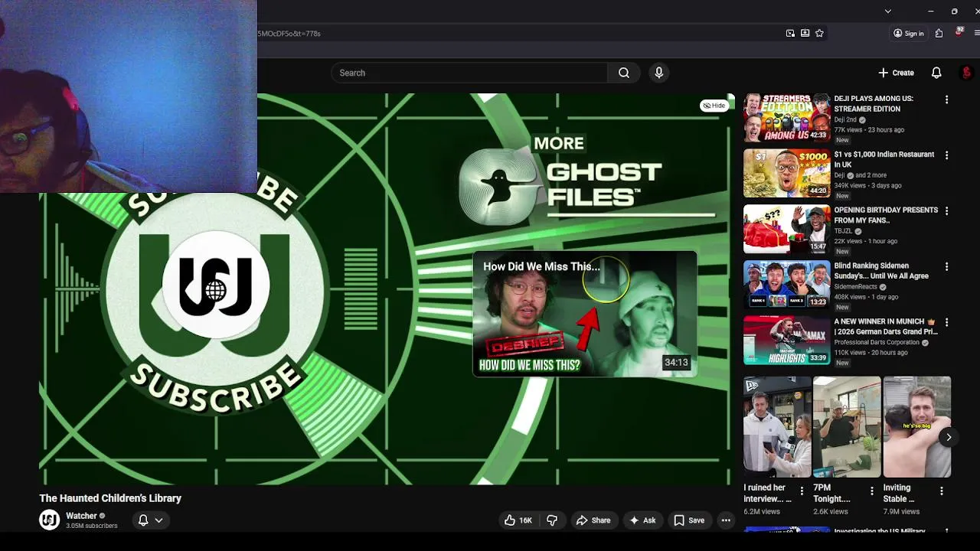Open the browser extensions puzzle icon

(939, 33)
